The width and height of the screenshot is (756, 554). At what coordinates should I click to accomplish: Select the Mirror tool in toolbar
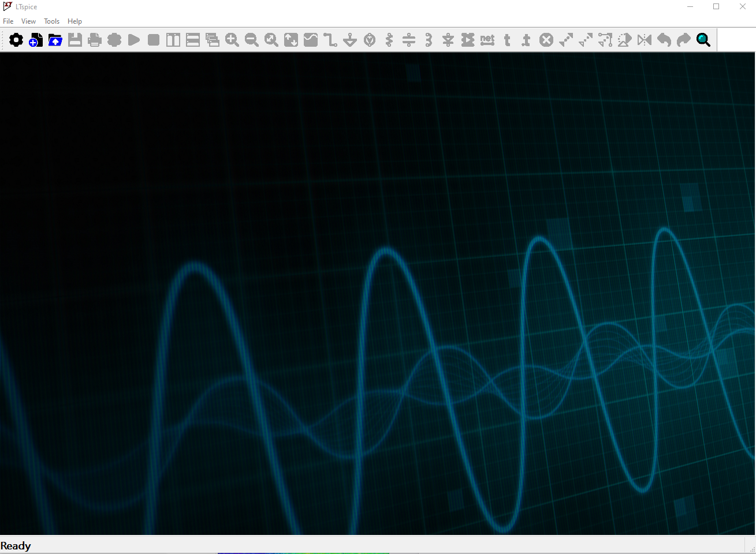click(645, 40)
